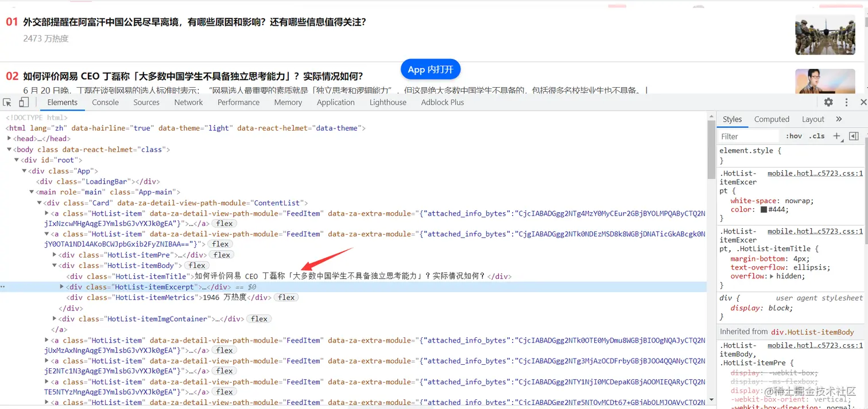Image resolution: width=868 pixels, height=409 pixels.
Task: Show the computed styles sidebar icon
Action: point(854,136)
